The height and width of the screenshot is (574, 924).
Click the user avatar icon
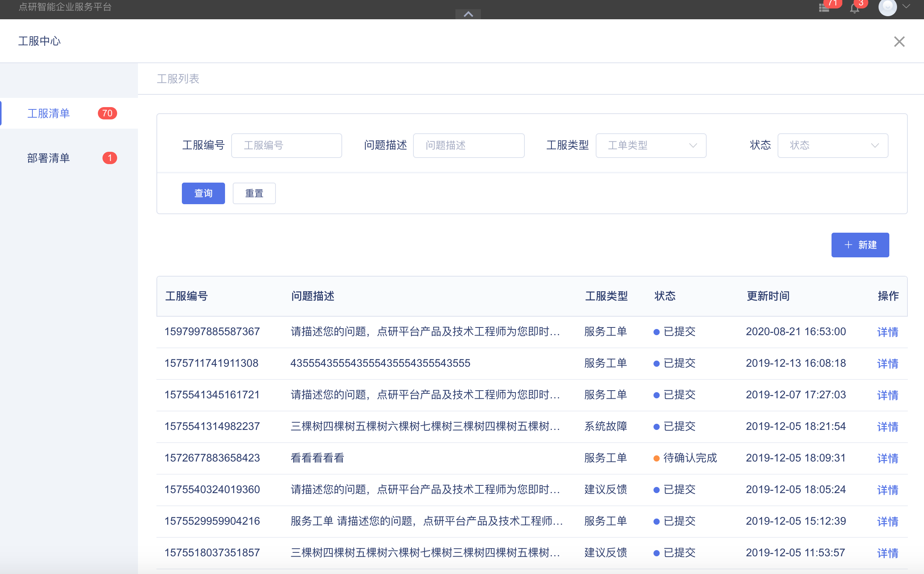click(x=887, y=7)
